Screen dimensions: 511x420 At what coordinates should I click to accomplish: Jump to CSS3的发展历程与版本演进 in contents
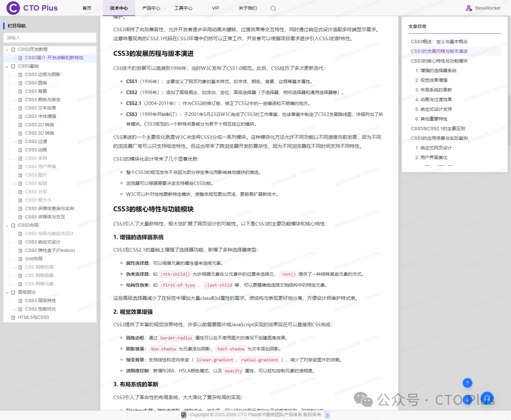pos(439,51)
